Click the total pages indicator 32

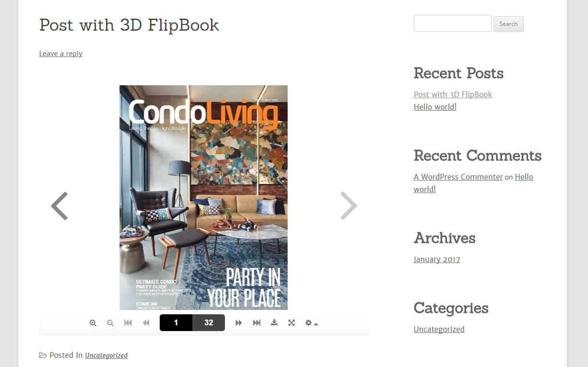click(x=209, y=323)
